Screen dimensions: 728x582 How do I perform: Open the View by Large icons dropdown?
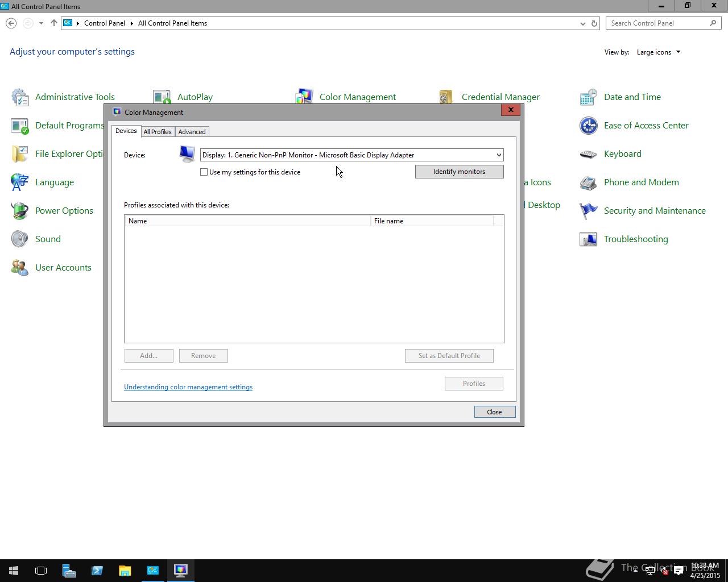click(x=659, y=52)
